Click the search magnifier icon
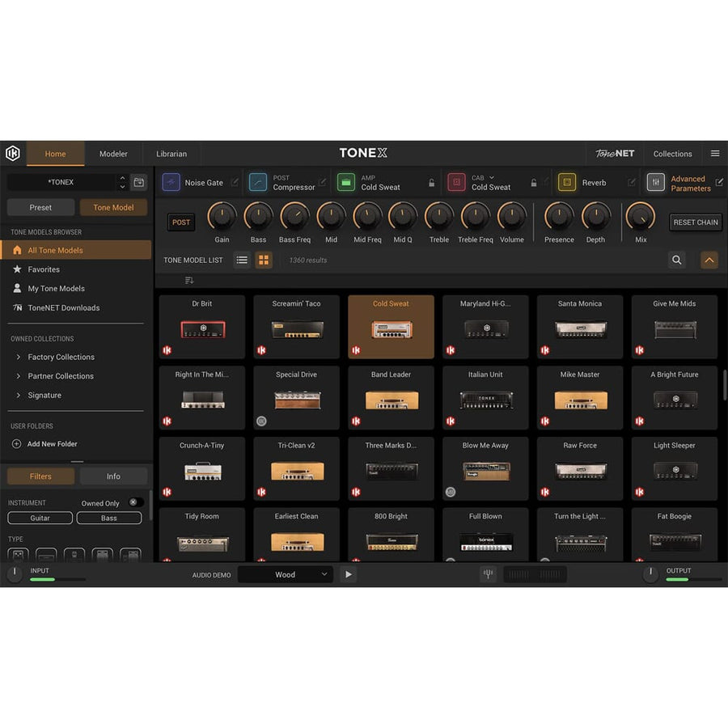 (x=677, y=260)
